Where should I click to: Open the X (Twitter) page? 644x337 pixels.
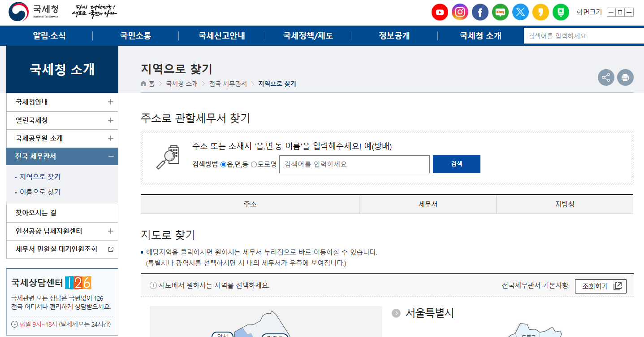tap(520, 12)
